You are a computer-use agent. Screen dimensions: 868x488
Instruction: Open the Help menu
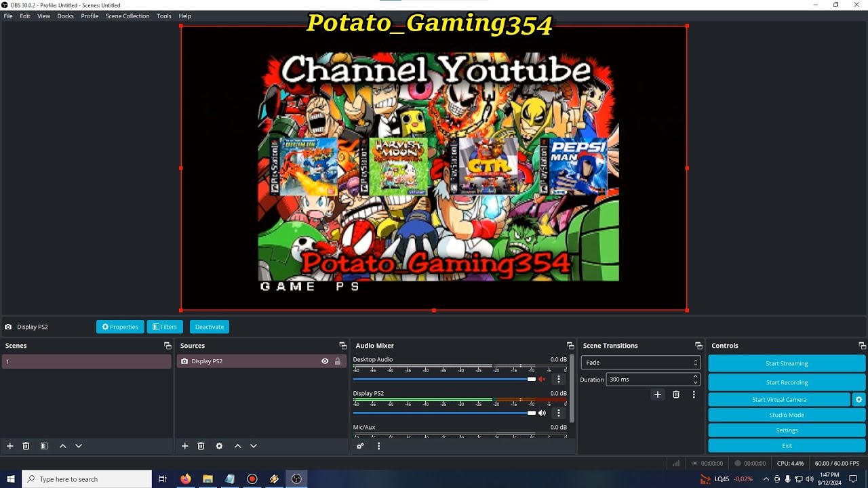coord(184,16)
